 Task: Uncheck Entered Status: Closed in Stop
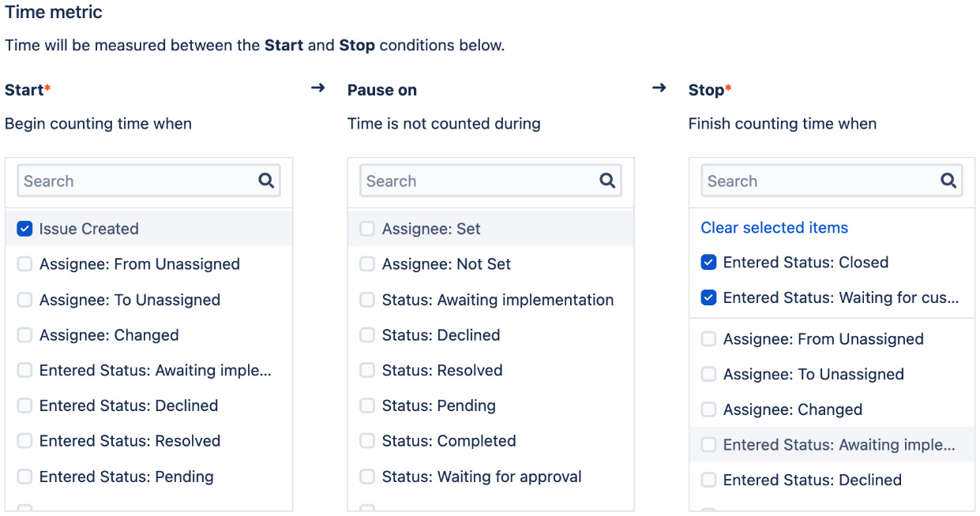click(x=709, y=263)
